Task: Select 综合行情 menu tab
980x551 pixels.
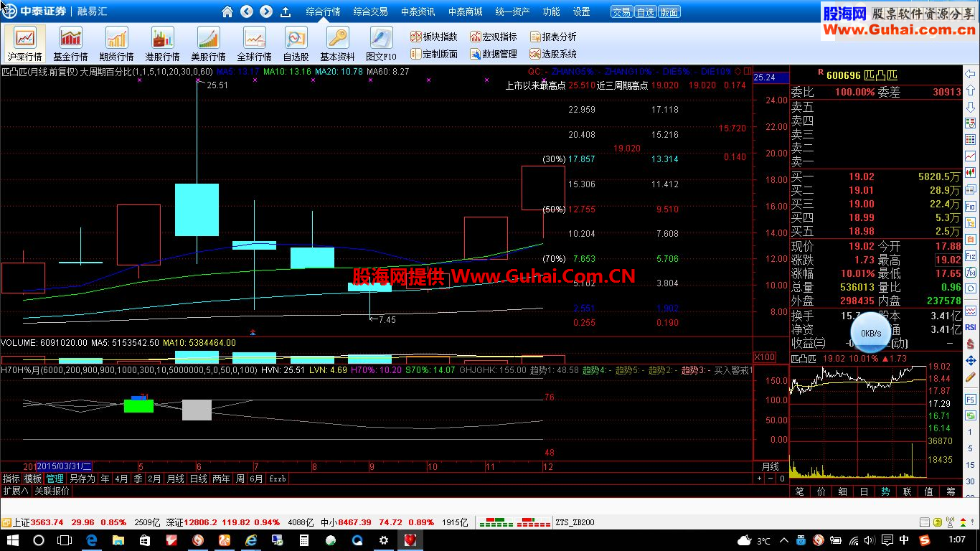Action: coord(323,11)
